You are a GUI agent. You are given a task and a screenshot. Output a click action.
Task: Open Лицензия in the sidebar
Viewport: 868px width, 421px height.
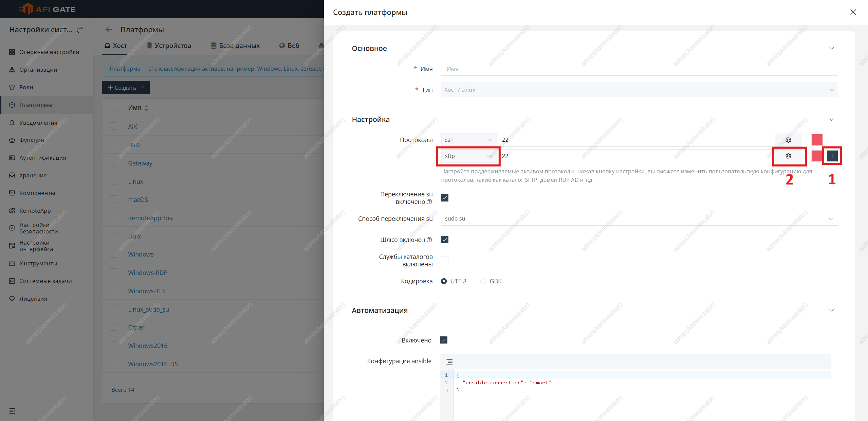tap(47, 299)
